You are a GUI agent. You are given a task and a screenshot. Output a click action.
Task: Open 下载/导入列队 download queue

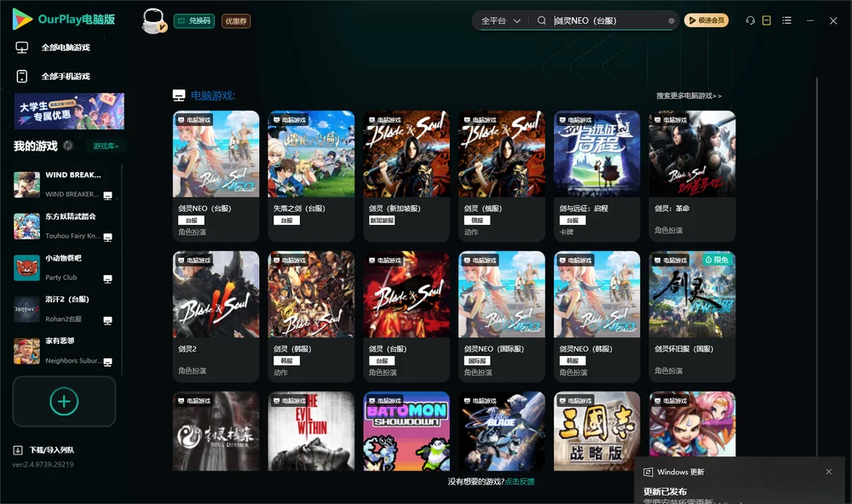tap(44, 450)
